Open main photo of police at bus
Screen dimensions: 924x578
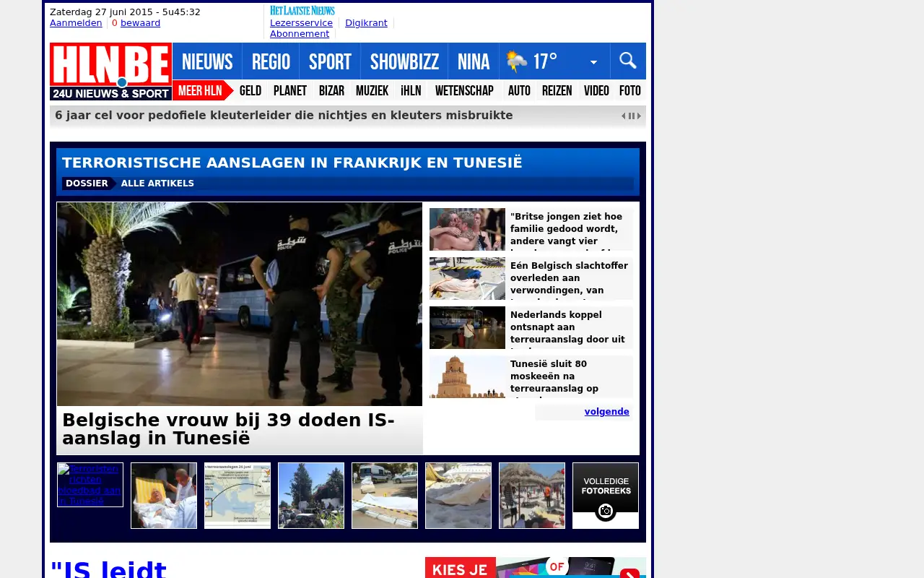(x=240, y=304)
